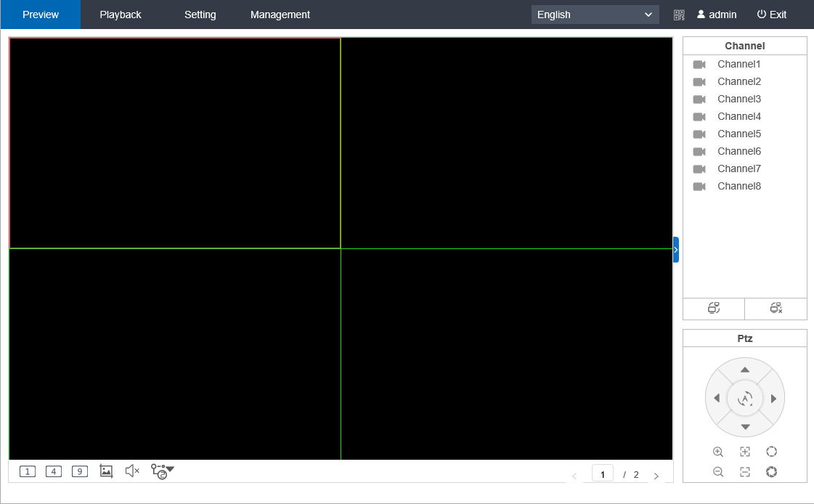814x504 pixels.
Task: Select the 9-window grid layout
Action: pos(80,471)
